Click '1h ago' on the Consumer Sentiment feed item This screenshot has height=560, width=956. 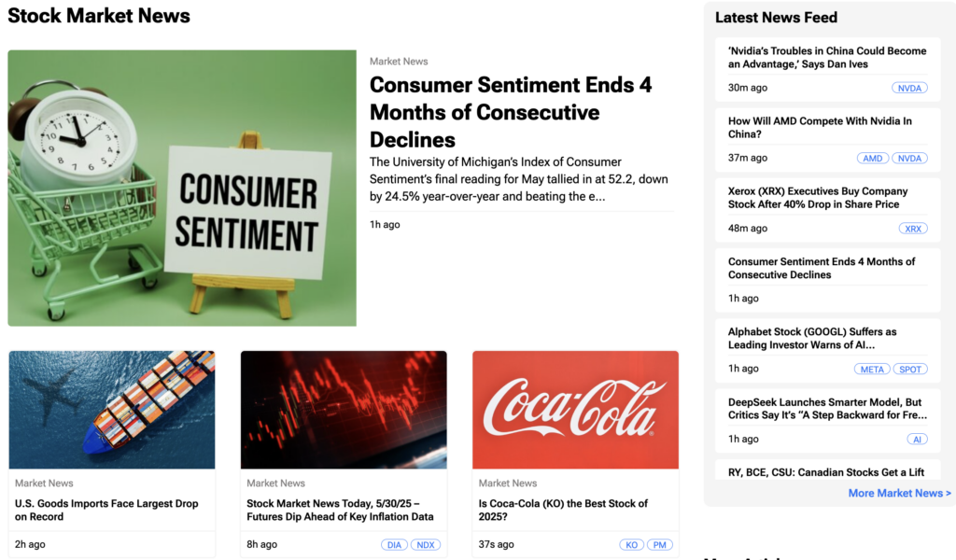click(x=743, y=299)
